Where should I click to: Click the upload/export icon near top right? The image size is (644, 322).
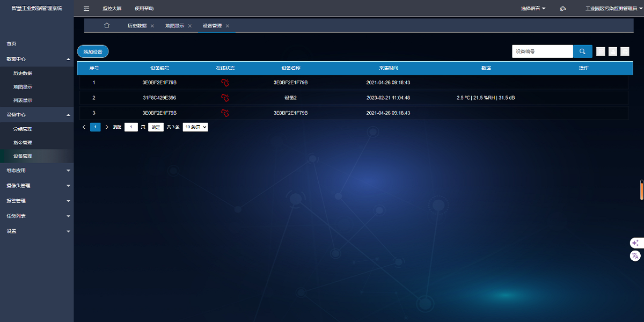[x=612, y=51]
